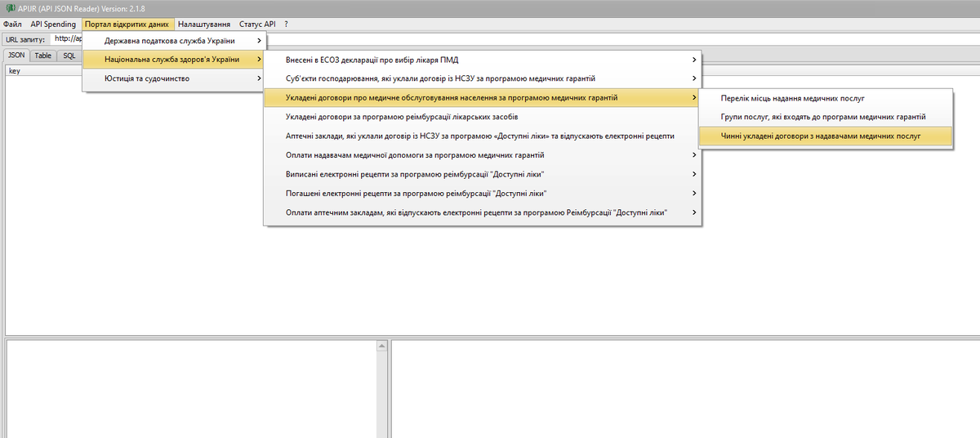This screenshot has height=438, width=980.
Task: Click scrollbar up arrow in bottom-left panel
Action: [381, 346]
